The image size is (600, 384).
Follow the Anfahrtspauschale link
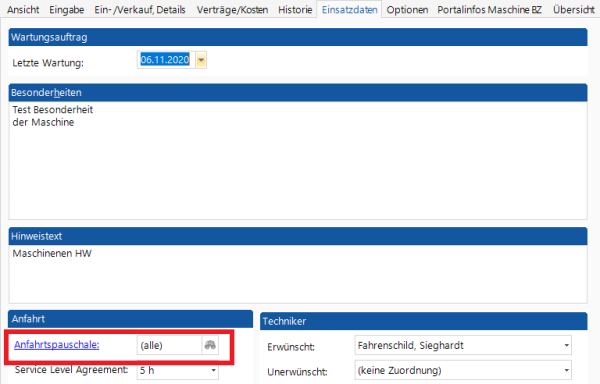pos(57,345)
